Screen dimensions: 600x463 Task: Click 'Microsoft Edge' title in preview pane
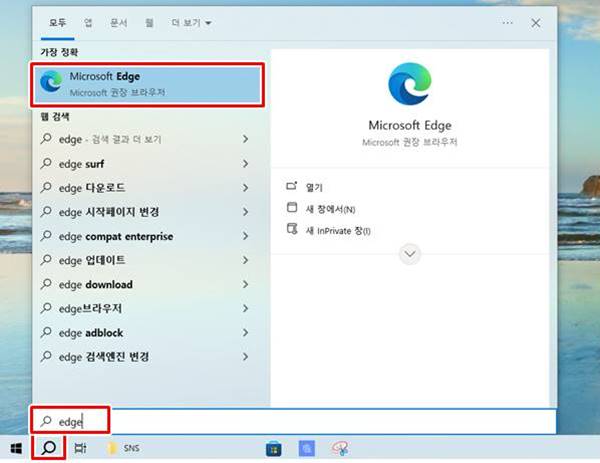click(x=410, y=126)
